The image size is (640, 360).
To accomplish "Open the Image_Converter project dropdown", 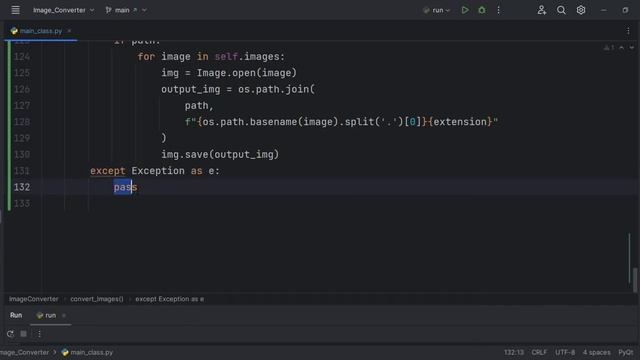I will [x=63, y=10].
